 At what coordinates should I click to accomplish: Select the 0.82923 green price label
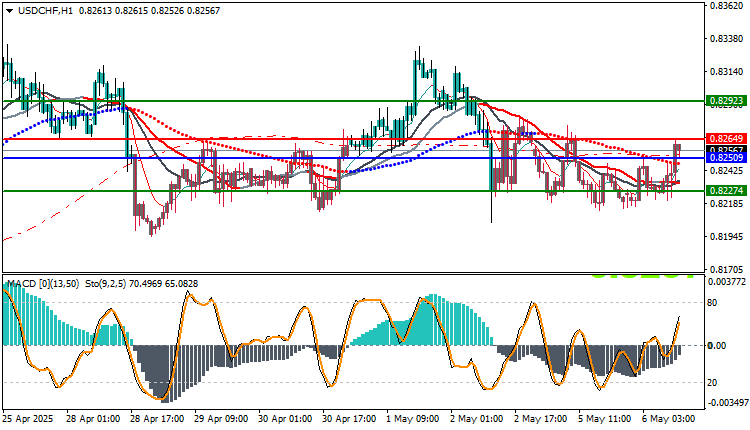(x=726, y=100)
